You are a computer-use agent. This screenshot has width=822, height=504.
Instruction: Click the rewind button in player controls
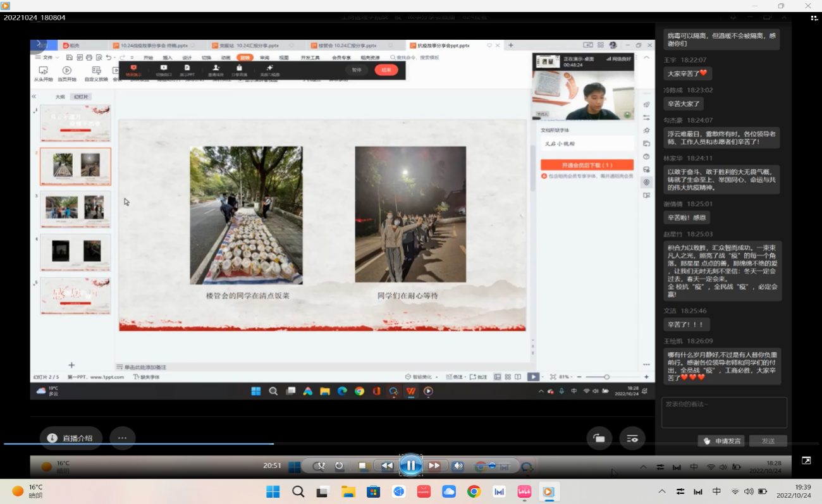[x=387, y=466]
